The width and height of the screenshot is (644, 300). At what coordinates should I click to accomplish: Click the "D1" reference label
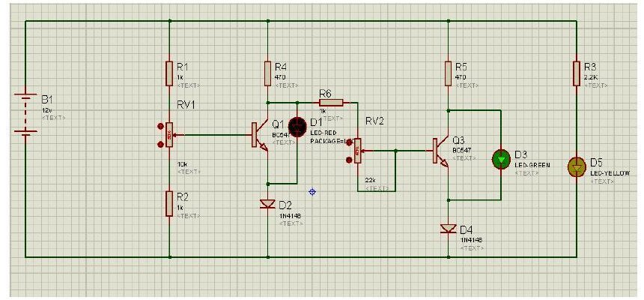pos(316,122)
